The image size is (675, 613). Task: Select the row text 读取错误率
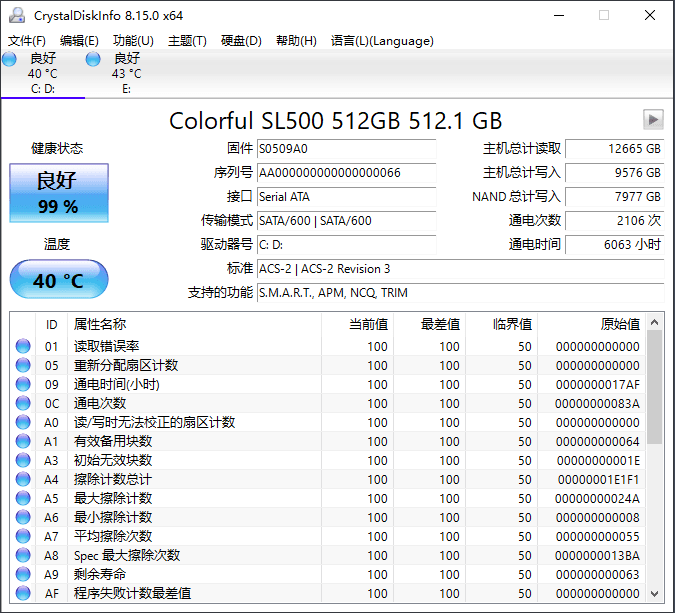click(x=106, y=346)
